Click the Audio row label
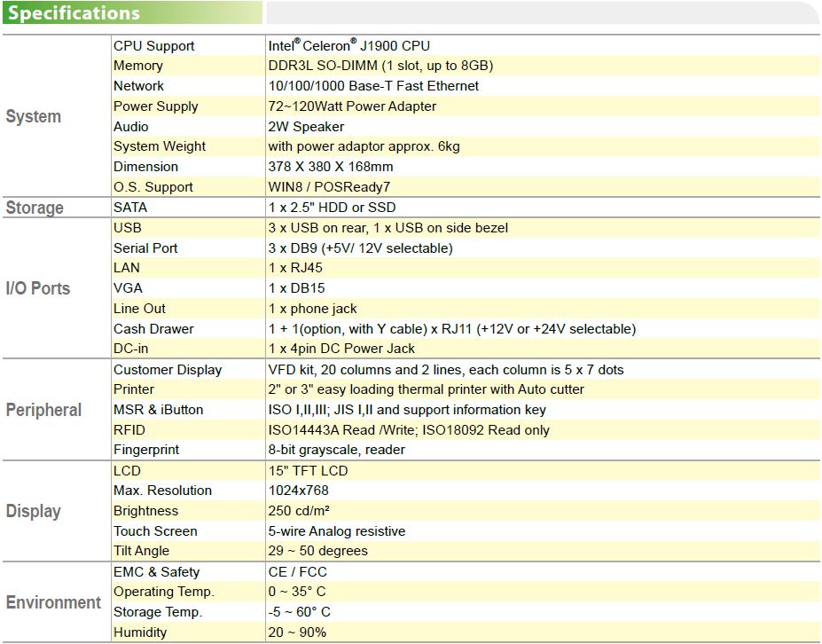This screenshot has width=822, height=644. [x=130, y=127]
